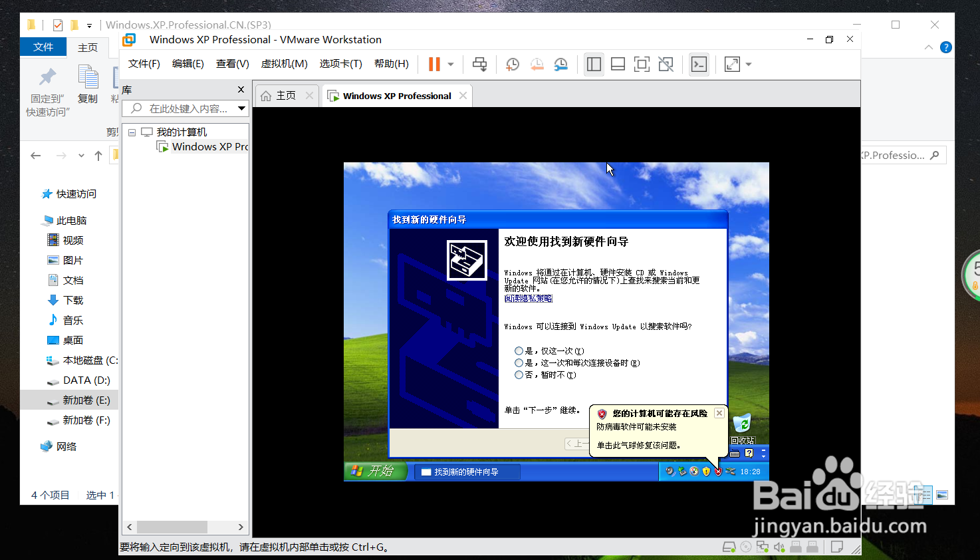Open the stretch display options dropdown arrow
This screenshot has width=980, height=560.
click(x=749, y=65)
